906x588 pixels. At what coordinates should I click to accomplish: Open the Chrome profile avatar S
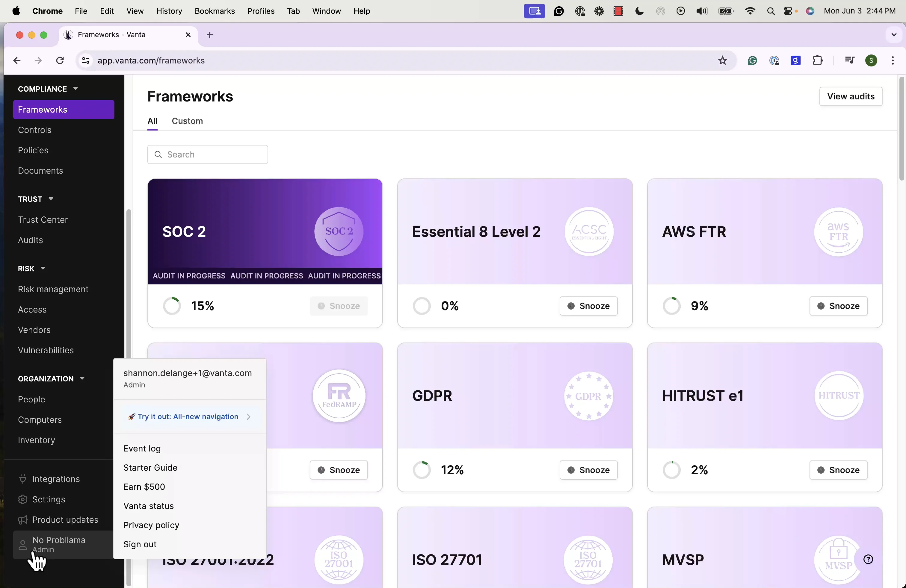point(871,60)
